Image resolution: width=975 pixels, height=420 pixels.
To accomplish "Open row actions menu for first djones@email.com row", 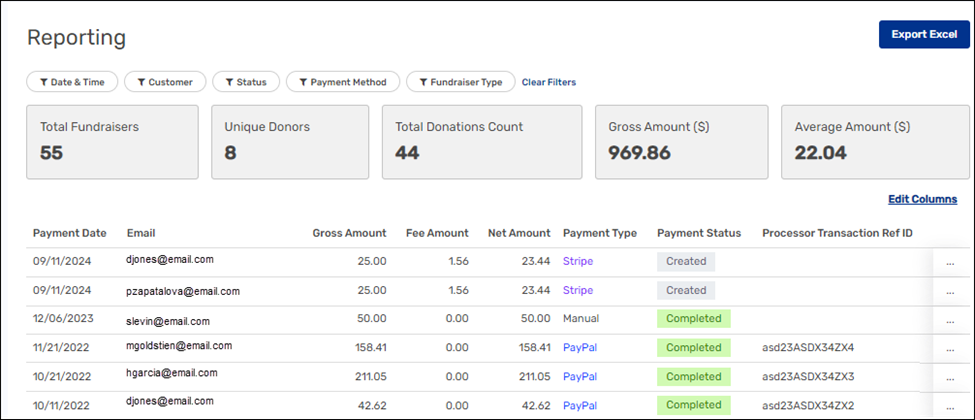I will click(x=949, y=262).
